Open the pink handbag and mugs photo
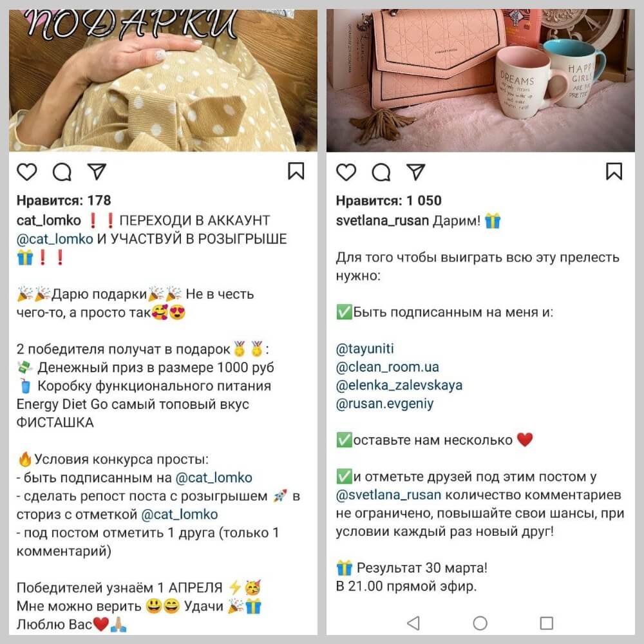Image resolution: width=644 pixels, height=644 pixels. [480, 80]
